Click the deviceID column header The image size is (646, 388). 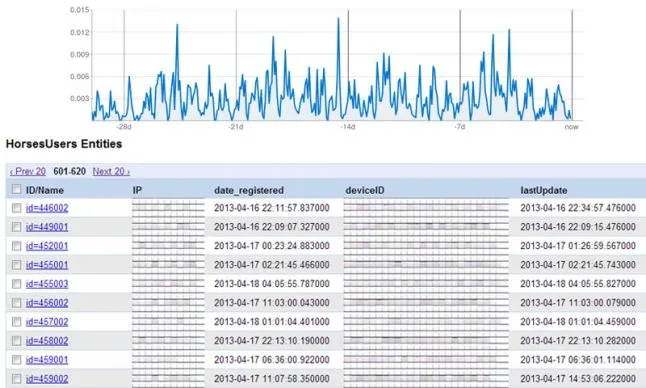point(365,190)
